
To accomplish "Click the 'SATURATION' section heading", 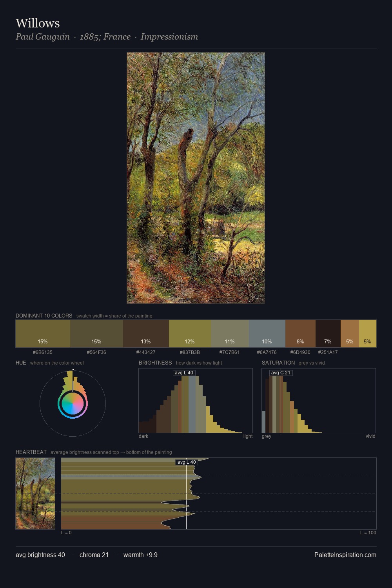I will 278,363.
